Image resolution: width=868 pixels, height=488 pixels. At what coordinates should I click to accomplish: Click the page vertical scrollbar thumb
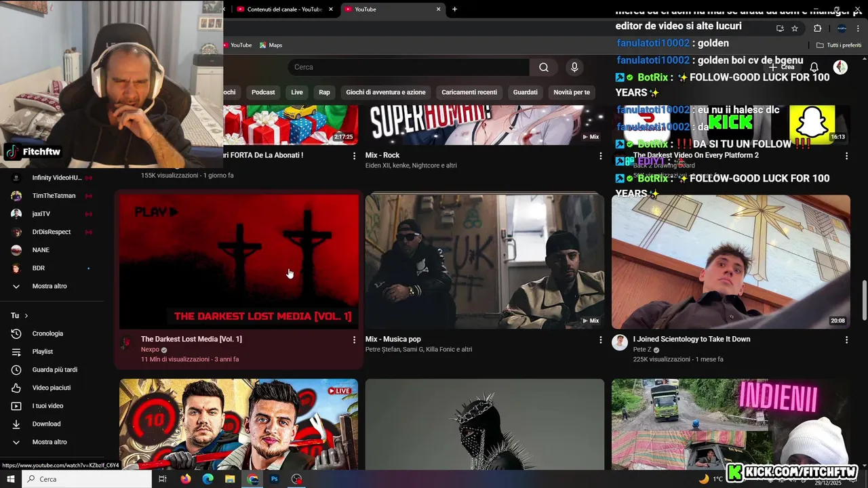[864, 300]
